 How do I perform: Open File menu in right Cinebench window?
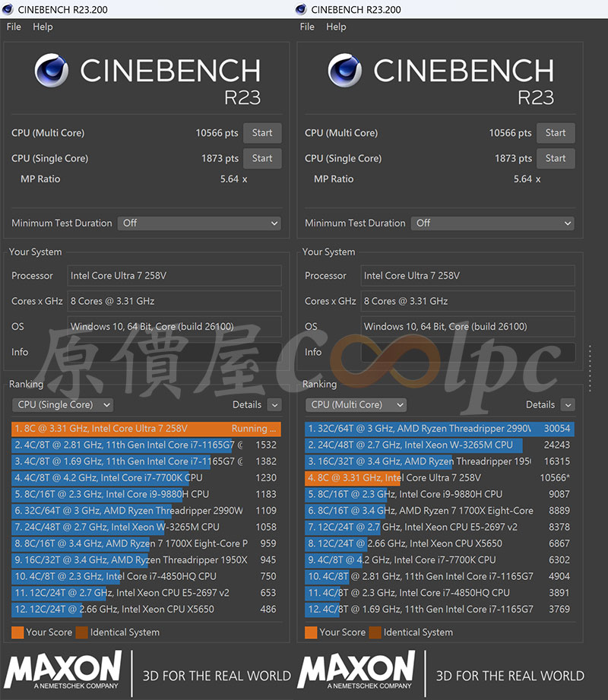coord(307,27)
